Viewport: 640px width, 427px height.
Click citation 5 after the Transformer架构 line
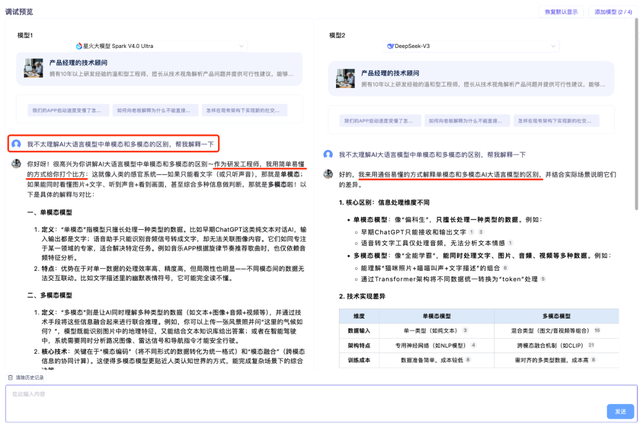tap(543, 279)
